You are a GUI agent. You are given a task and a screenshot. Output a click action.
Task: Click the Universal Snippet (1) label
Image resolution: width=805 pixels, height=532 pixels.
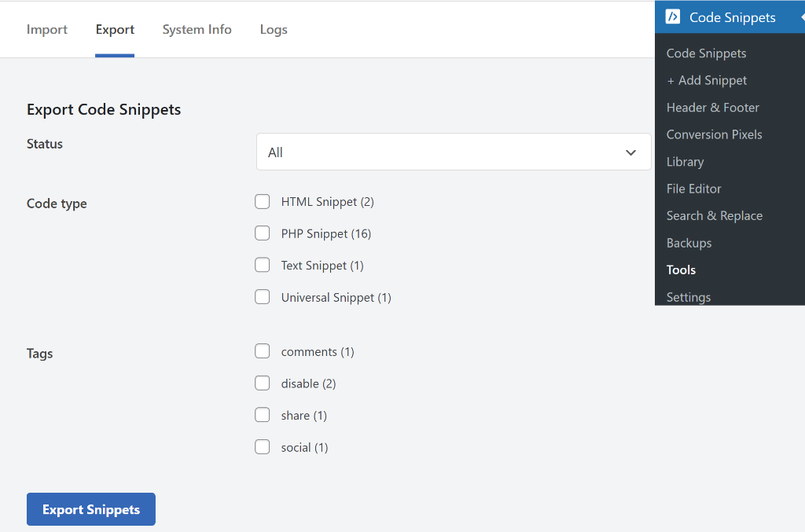pyautogui.click(x=336, y=298)
